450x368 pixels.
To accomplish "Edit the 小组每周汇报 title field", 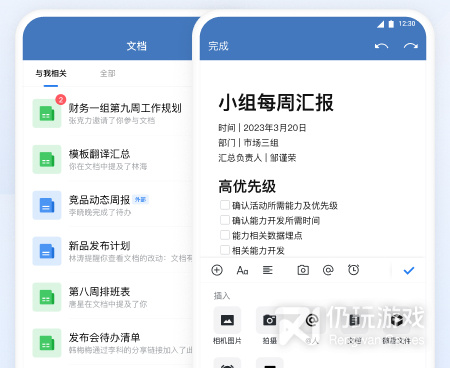I will (x=276, y=102).
